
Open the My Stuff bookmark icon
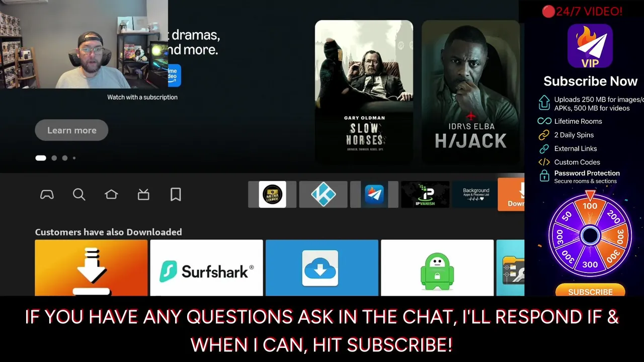176,195
